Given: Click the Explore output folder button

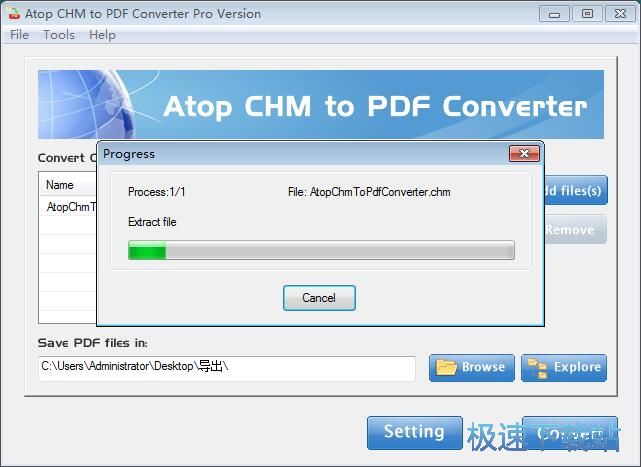Looking at the screenshot, I should (x=564, y=368).
